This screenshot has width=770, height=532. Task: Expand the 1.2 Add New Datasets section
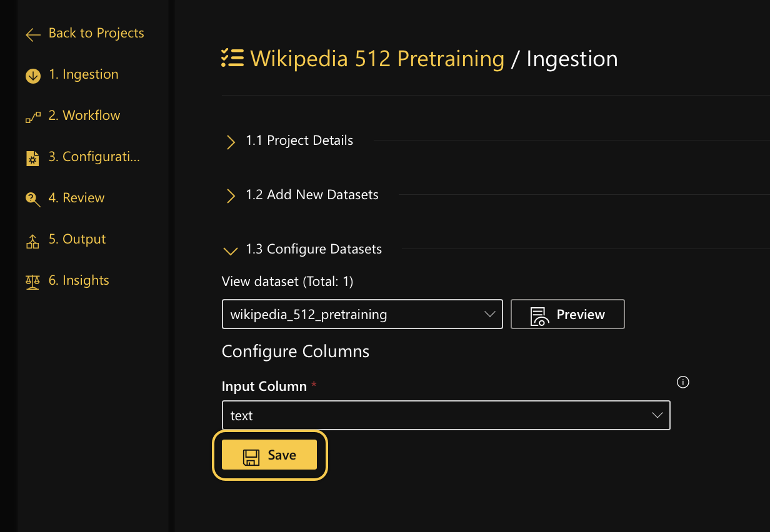pyautogui.click(x=231, y=196)
